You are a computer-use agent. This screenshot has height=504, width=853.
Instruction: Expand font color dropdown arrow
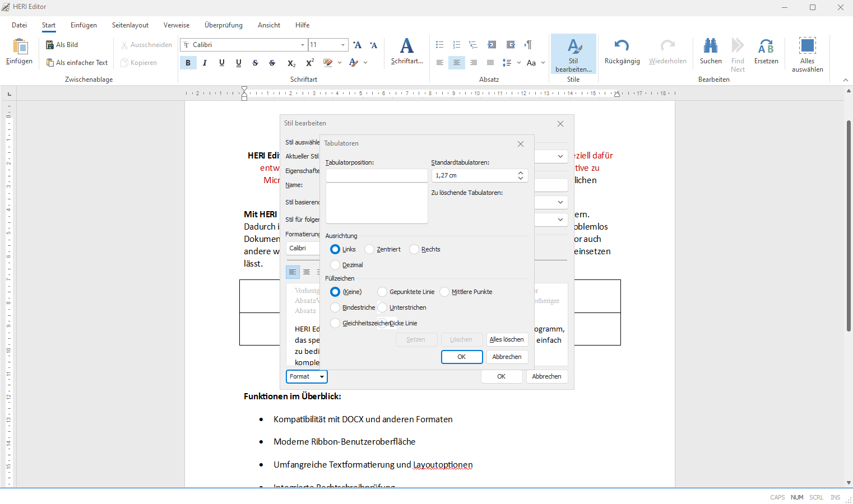(x=365, y=63)
